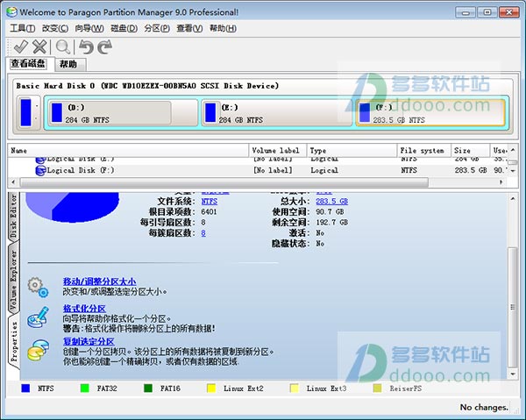526x420 pixels.
Task: Click the Basic Hard Disk 0 title text
Action: [147, 86]
